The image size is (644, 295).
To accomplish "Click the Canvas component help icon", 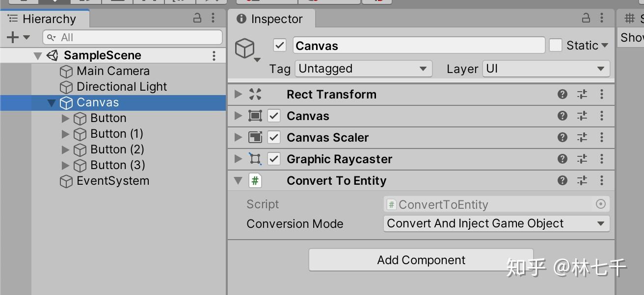I will [562, 116].
